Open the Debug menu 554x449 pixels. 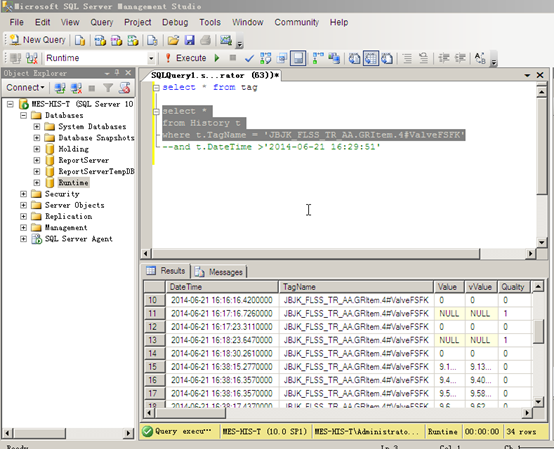(175, 22)
